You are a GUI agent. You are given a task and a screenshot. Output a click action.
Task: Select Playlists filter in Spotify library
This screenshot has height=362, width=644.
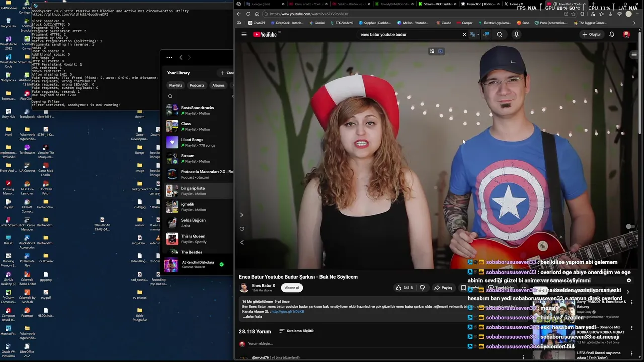[176, 85]
